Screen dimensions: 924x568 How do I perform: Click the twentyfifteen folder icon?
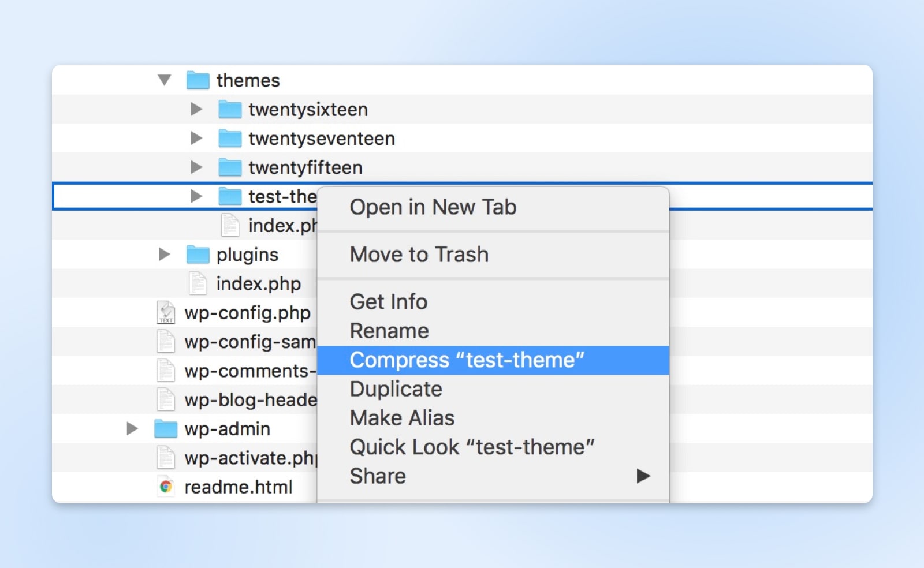pos(229,167)
